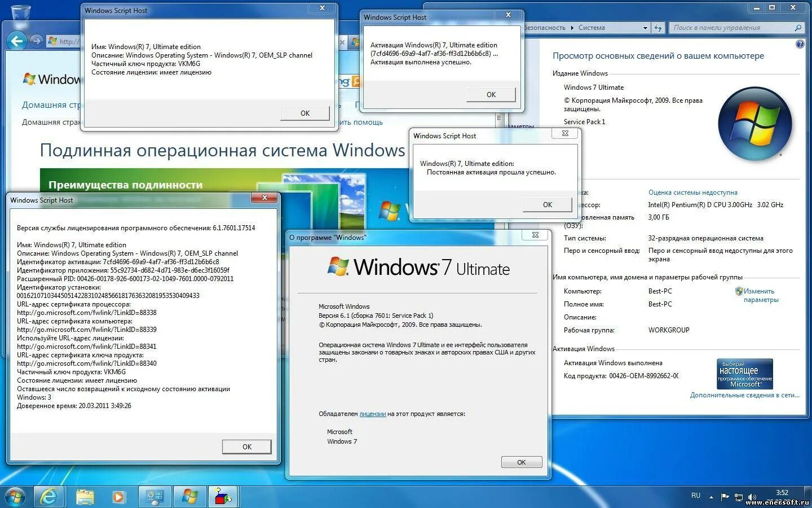The image size is (812, 508).
Task: Click the IE page vertical scrollbar handle
Action: coord(498,119)
